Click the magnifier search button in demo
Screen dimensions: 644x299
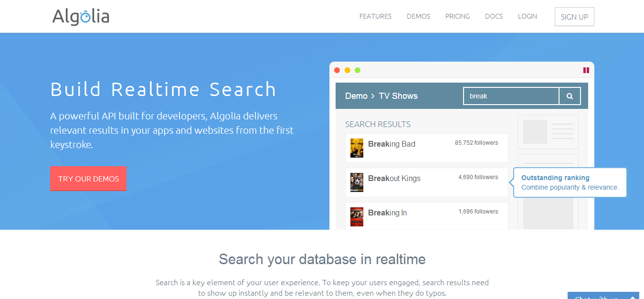(570, 96)
